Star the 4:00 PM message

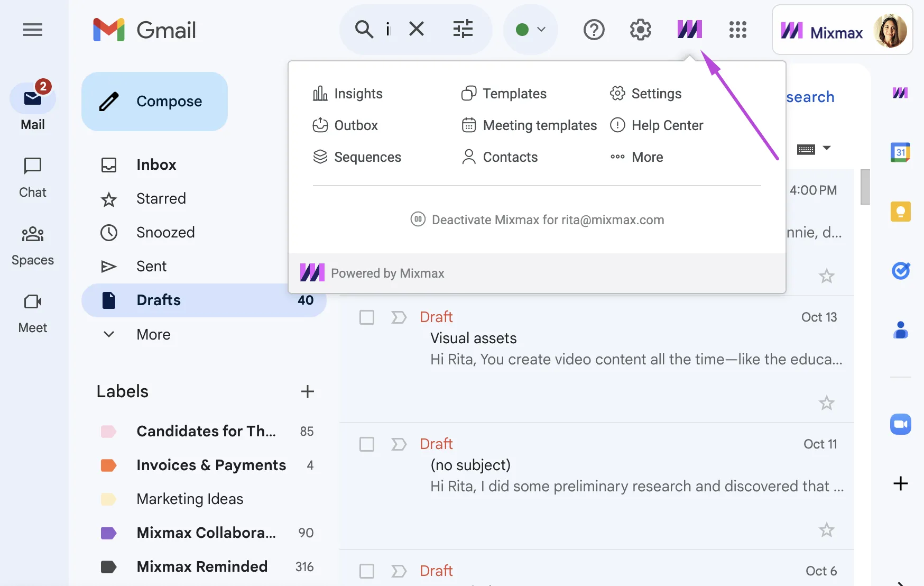[x=827, y=276]
